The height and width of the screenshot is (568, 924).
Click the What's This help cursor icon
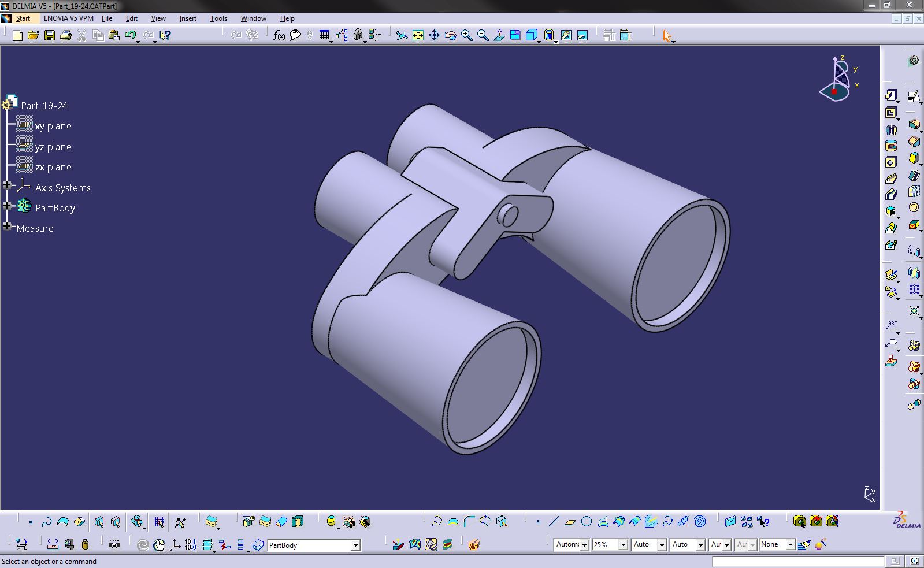(x=165, y=36)
